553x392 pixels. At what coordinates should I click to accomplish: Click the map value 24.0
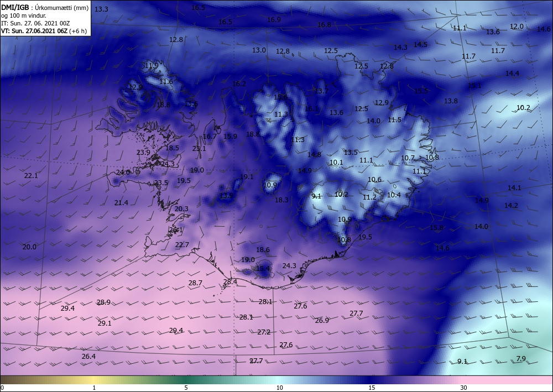click(x=123, y=173)
